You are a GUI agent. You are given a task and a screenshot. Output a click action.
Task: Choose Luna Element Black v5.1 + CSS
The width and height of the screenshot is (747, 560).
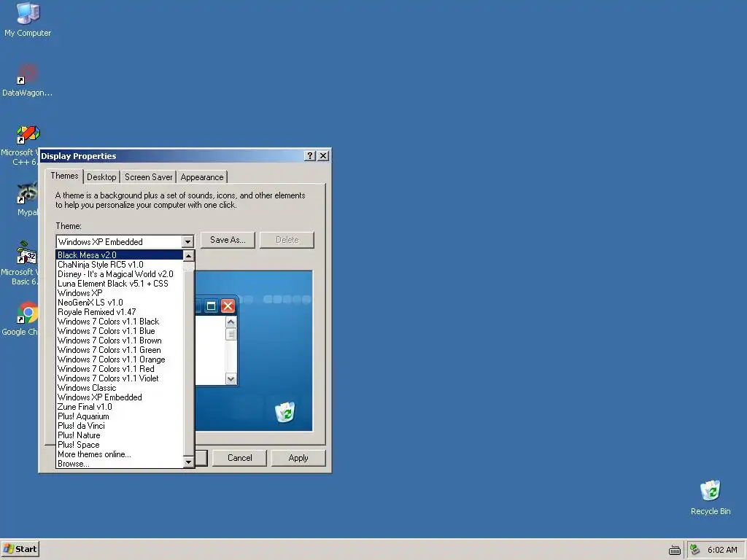(x=119, y=284)
